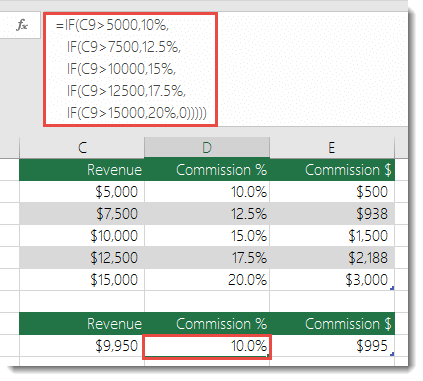Click Commission $ header in bottom table

pos(332,324)
